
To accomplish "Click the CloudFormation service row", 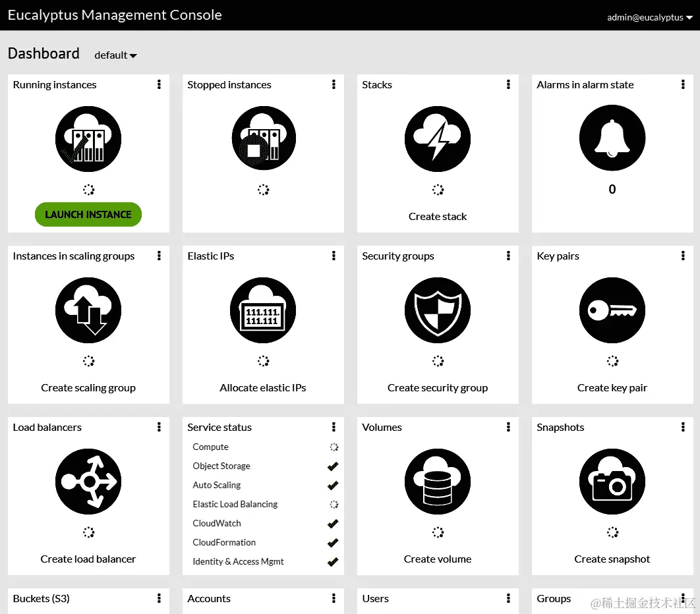I will tap(263, 543).
